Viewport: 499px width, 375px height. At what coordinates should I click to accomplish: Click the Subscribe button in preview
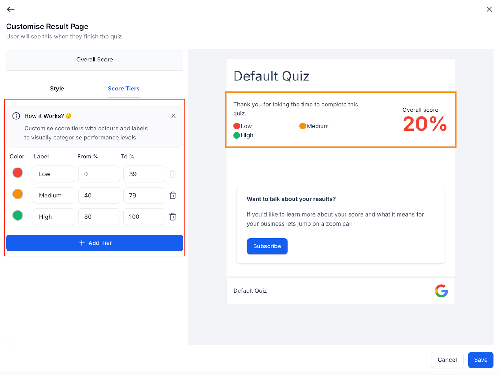tap(267, 246)
